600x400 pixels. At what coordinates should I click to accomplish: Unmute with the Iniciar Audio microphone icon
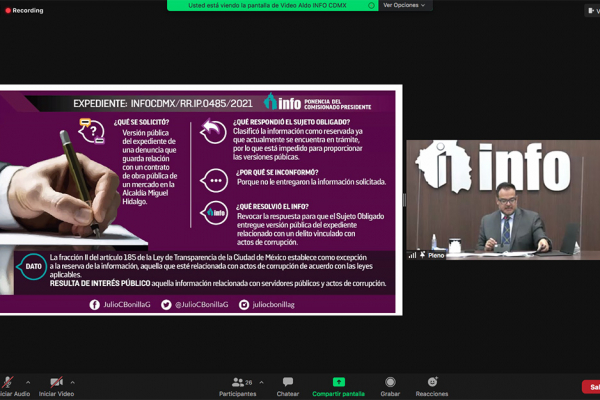pyautogui.click(x=7, y=382)
